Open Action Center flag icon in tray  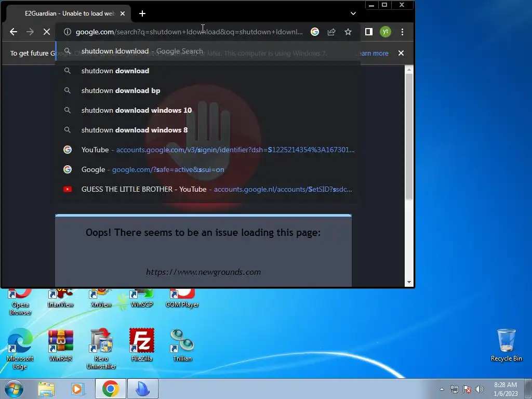coord(467,389)
